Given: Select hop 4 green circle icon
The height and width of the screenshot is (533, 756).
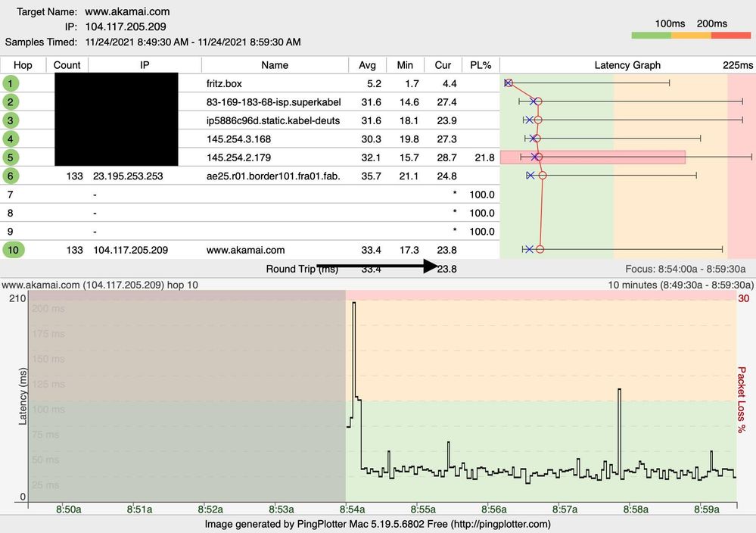Looking at the screenshot, I should click(x=10, y=139).
